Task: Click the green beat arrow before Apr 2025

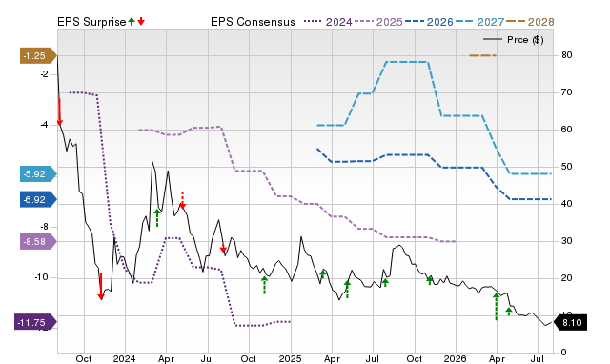Action: pyautogui.click(x=322, y=274)
